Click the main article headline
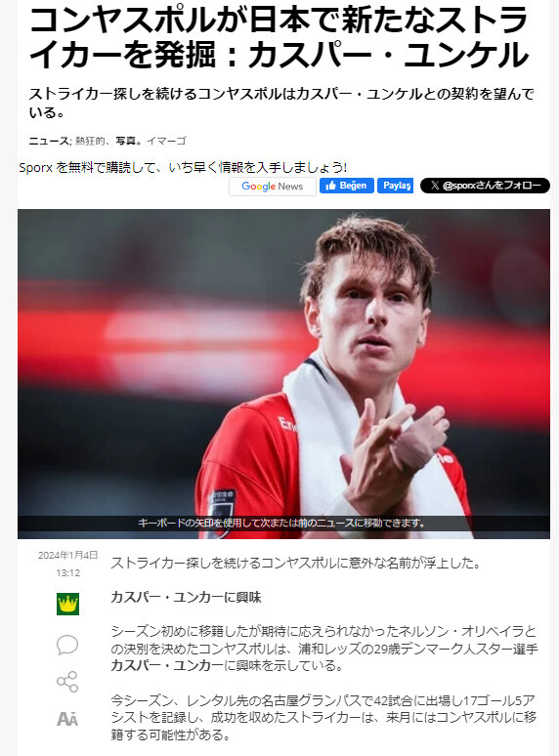 [x=279, y=38]
